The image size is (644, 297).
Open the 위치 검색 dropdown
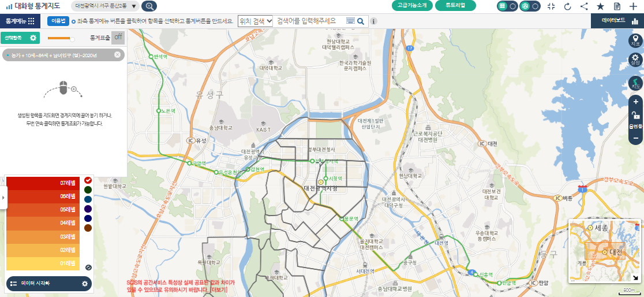(255, 21)
